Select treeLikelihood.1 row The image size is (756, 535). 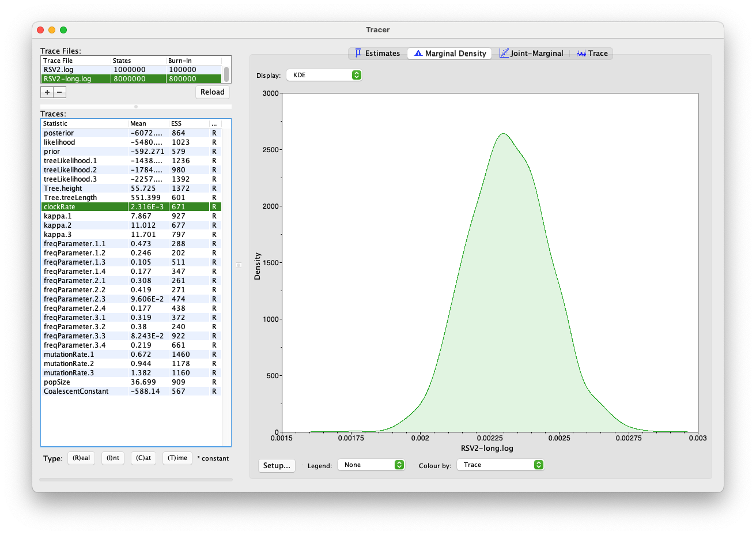pos(131,160)
